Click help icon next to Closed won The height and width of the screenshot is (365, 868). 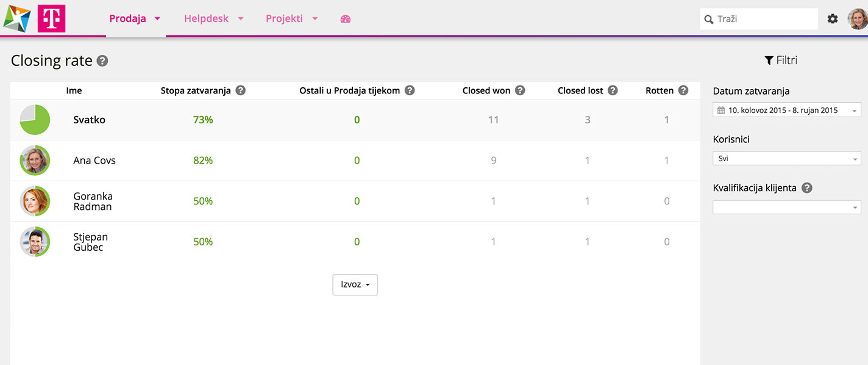pos(520,90)
